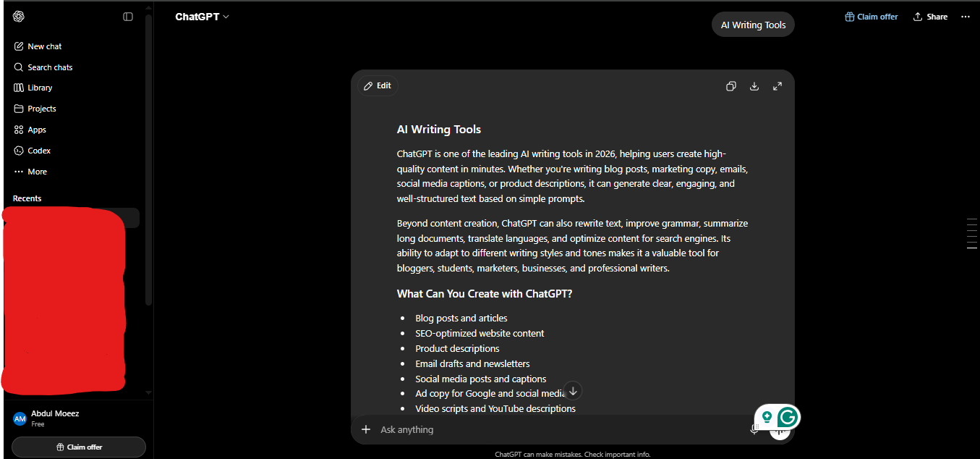Image resolution: width=980 pixels, height=459 pixels.
Task: Click 'ChatGPT can make mistakes' disclaimer text
Action: coord(572,454)
